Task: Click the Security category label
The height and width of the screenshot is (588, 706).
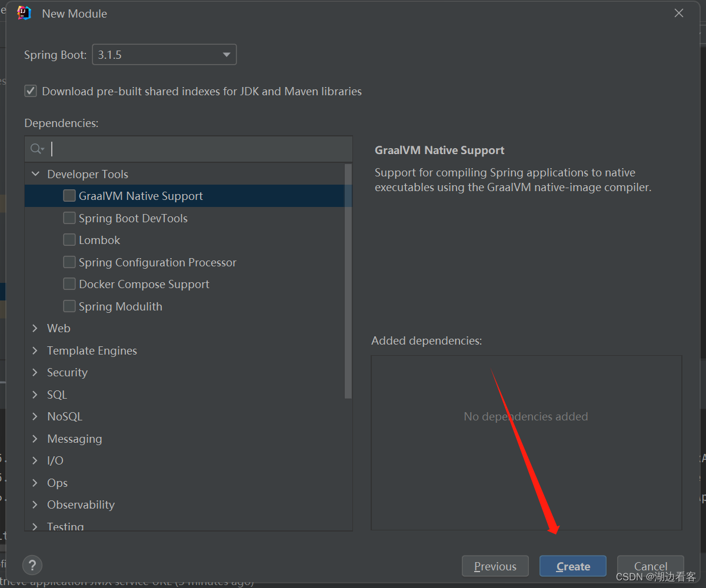Action: tap(67, 372)
